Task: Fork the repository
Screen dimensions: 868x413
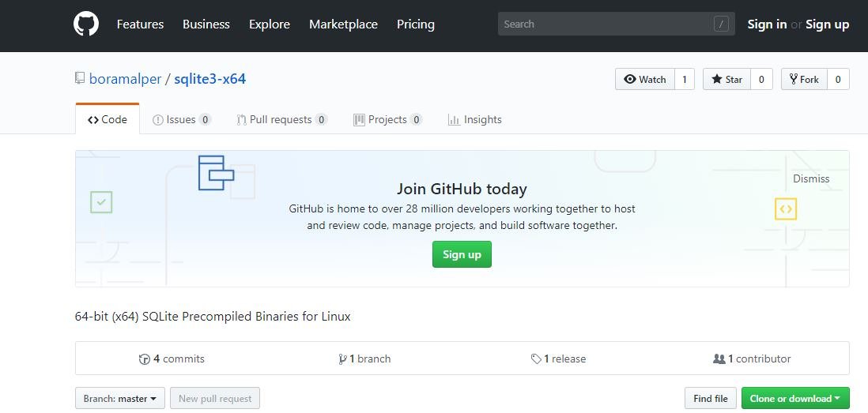Action: pos(804,79)
